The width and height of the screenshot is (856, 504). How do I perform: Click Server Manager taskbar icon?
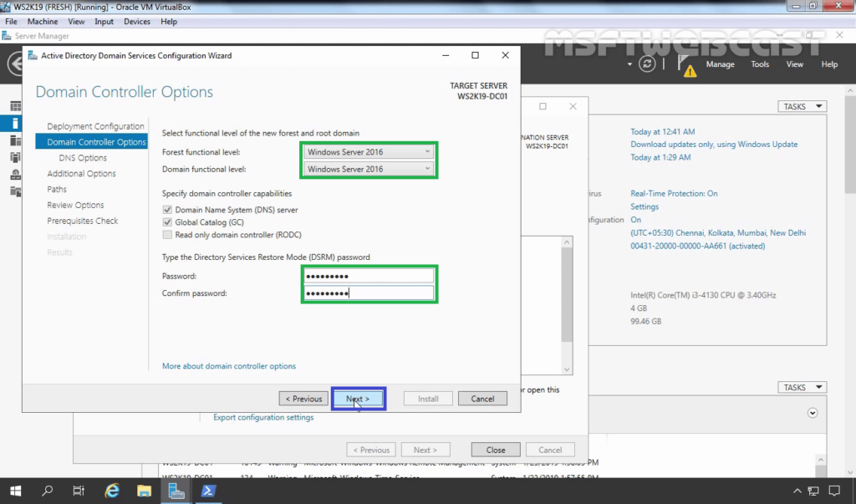(176, 491)
